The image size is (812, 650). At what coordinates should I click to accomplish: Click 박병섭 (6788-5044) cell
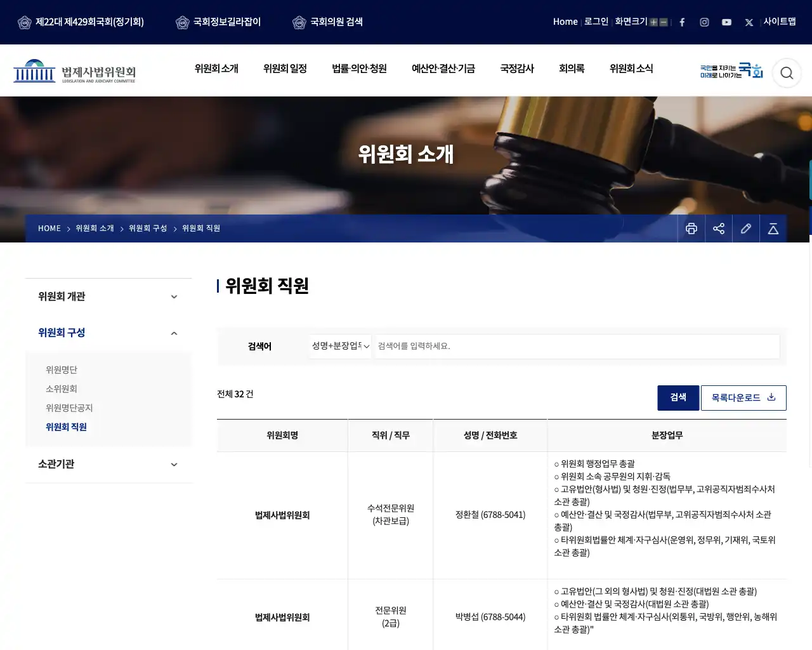[x=490, y=617]
